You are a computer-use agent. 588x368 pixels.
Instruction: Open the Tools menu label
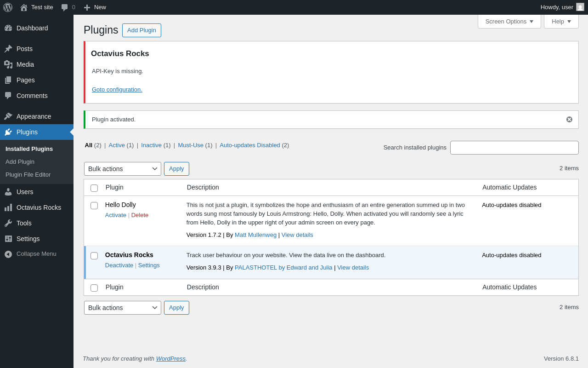click(x=24, y=223)
